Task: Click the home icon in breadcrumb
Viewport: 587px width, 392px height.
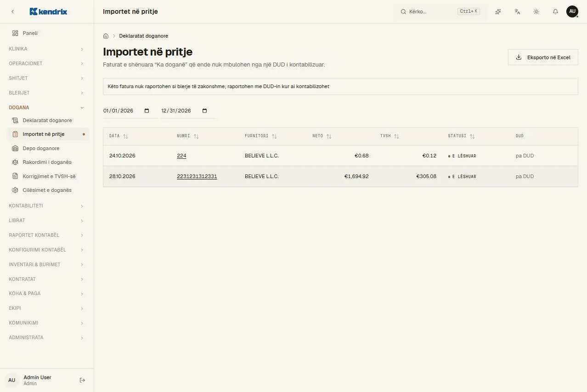Action: pyautogui.click(x=106, y=36)
